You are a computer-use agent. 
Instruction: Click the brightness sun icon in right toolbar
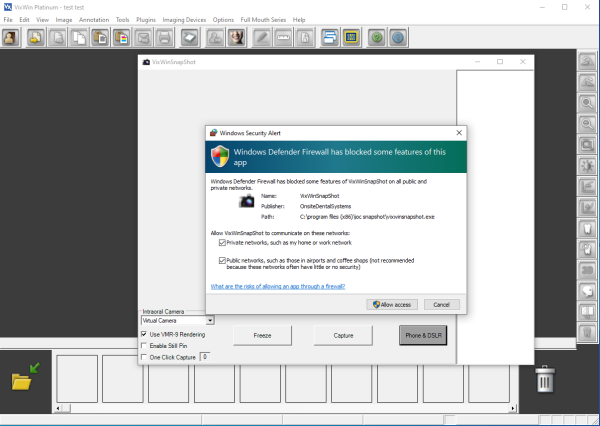tap(588, 165)
